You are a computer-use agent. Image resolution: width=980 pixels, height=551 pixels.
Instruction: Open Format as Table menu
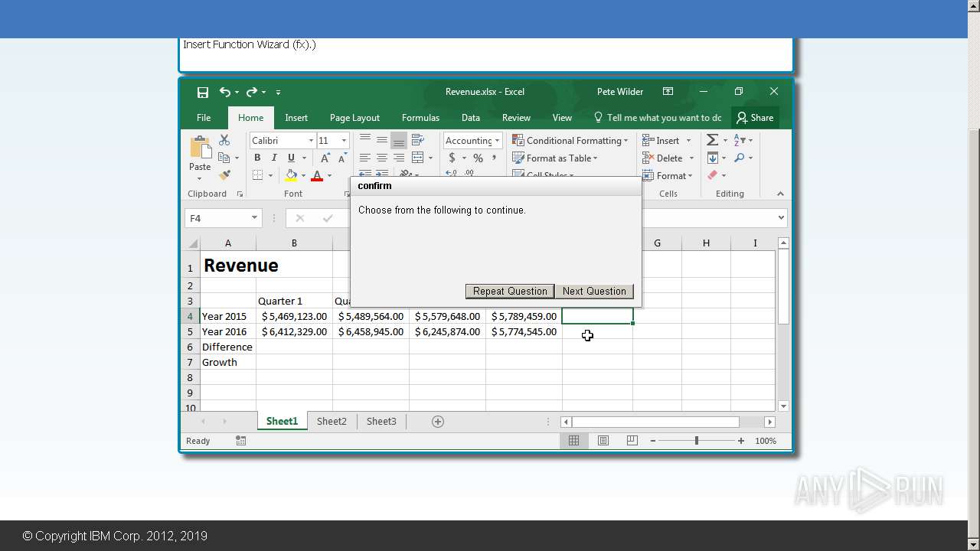click(554, 158)
